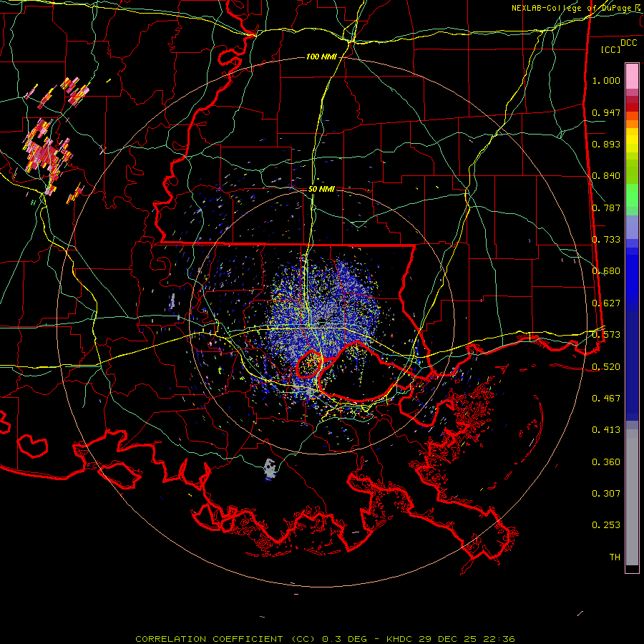
Task: Select the 0.787 scale value
Action: point(606,208)
